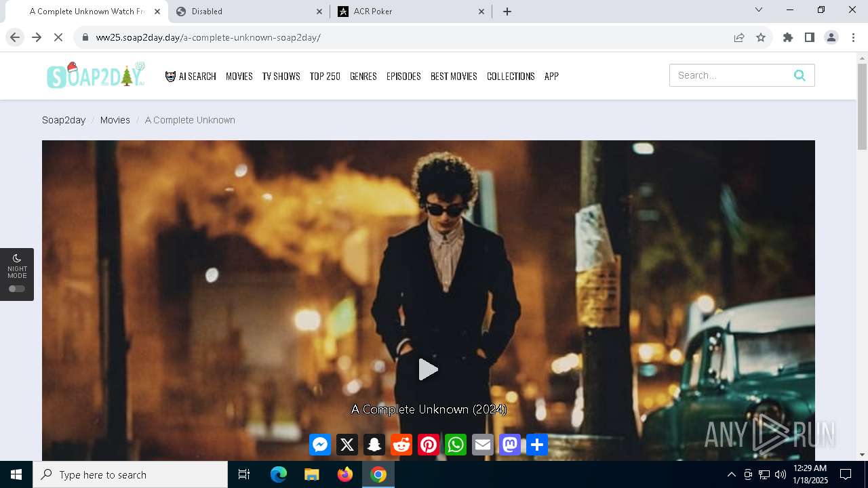Share on X icon

pyautogui.click(x=347, y=445)
